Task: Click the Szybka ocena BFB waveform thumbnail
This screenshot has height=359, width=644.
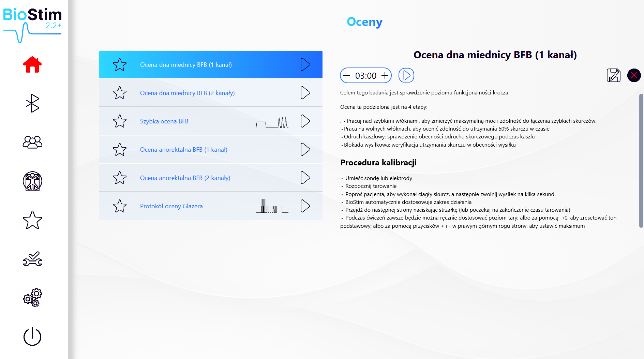Action: tap(272, 122)
